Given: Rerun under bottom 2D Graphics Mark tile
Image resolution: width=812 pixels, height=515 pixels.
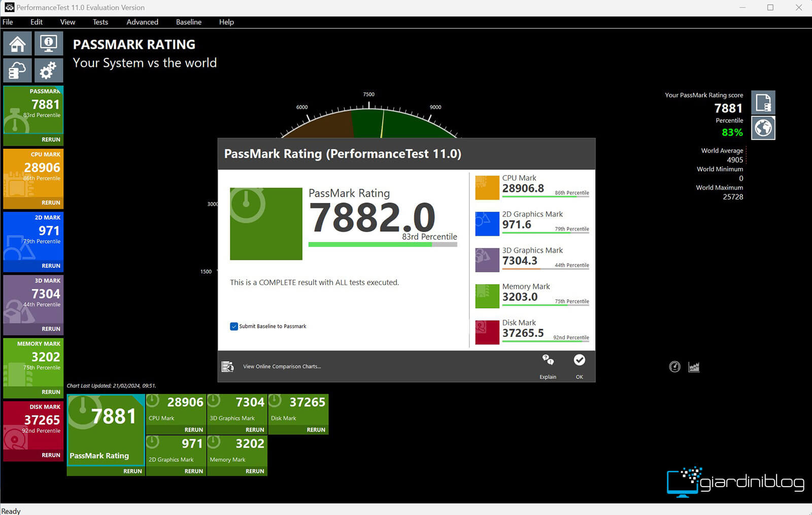Looking at the screenshot, I should [x=194, y=471].
